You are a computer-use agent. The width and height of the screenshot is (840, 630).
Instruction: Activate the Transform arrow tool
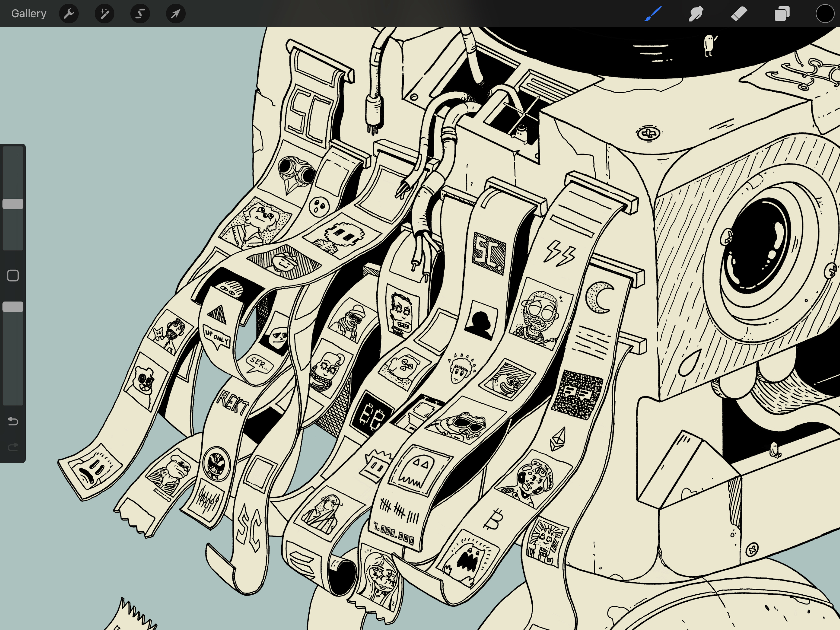[x=176, y=14]
